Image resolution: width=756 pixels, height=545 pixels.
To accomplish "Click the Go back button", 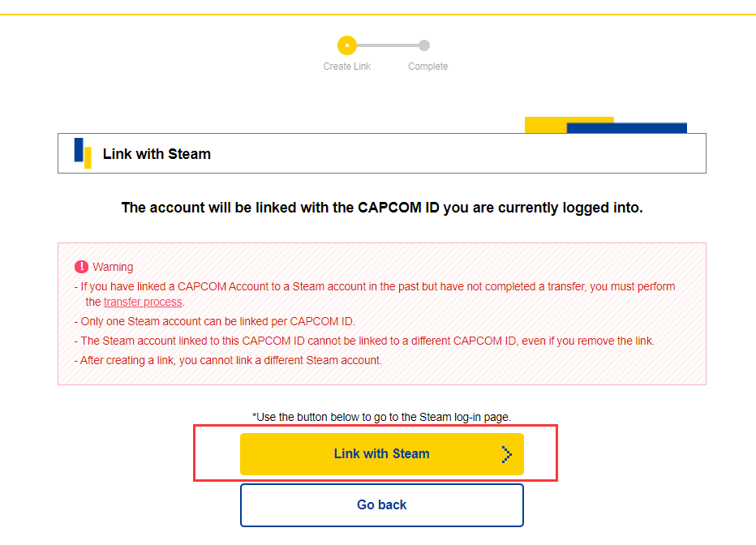I will 382,505.
